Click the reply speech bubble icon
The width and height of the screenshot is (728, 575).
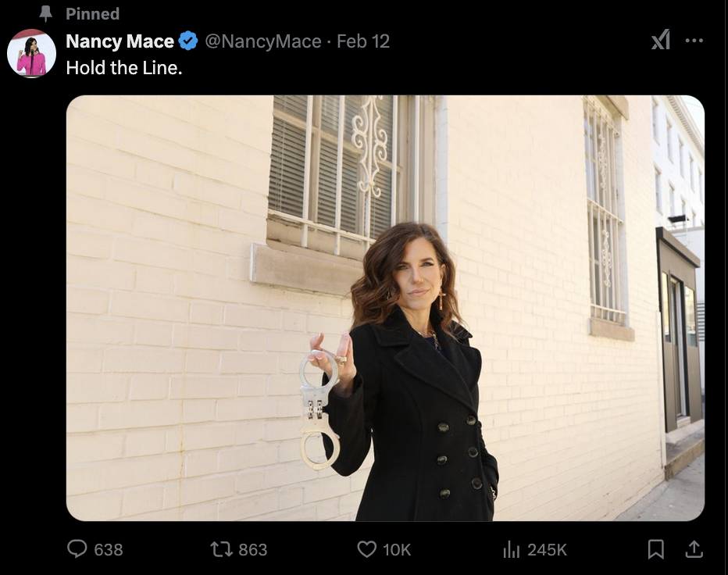click(x=77, y=549)
